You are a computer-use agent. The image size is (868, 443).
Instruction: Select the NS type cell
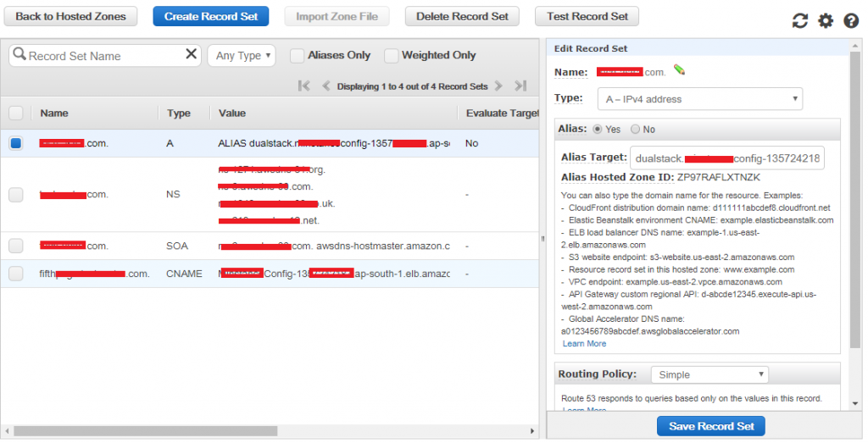point(173,194)
